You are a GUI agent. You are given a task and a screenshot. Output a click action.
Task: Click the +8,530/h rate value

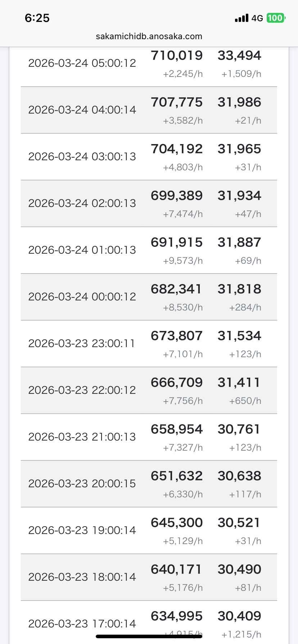click(183, 308)
